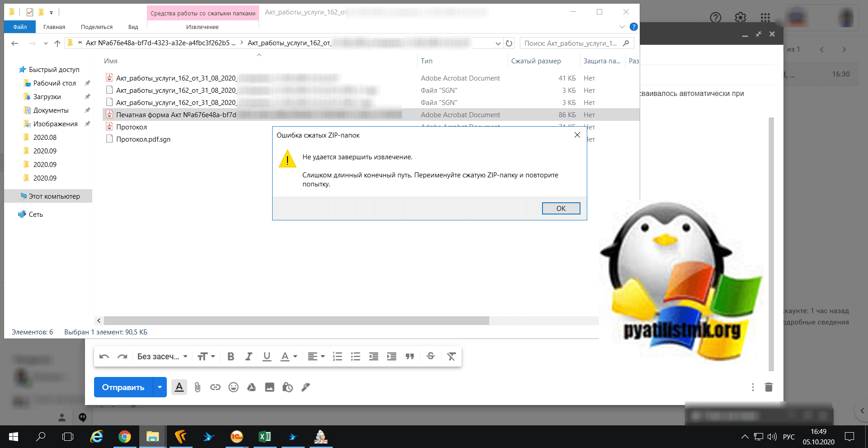This screenshot has height=448, width=868.
Task: Sort files by Тип column header
Action: (x=427, y=61)
